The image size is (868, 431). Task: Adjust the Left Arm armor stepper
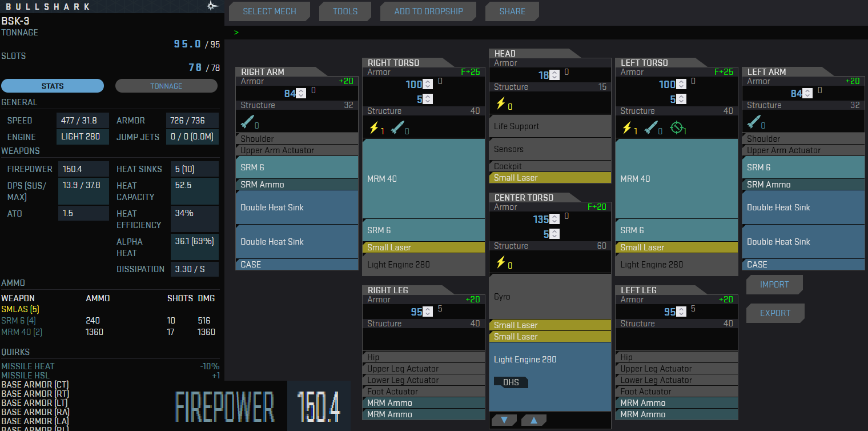tap(807, 93)
